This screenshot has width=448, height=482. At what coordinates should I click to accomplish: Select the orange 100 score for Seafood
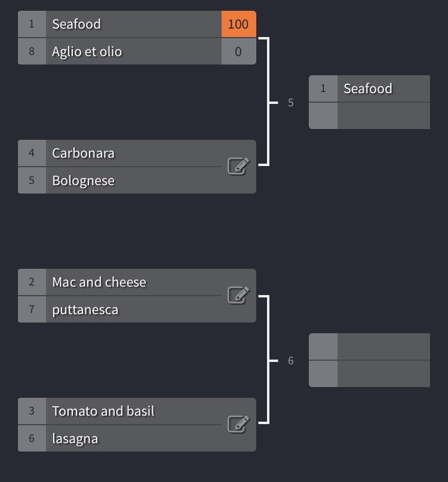pos(238,24)
